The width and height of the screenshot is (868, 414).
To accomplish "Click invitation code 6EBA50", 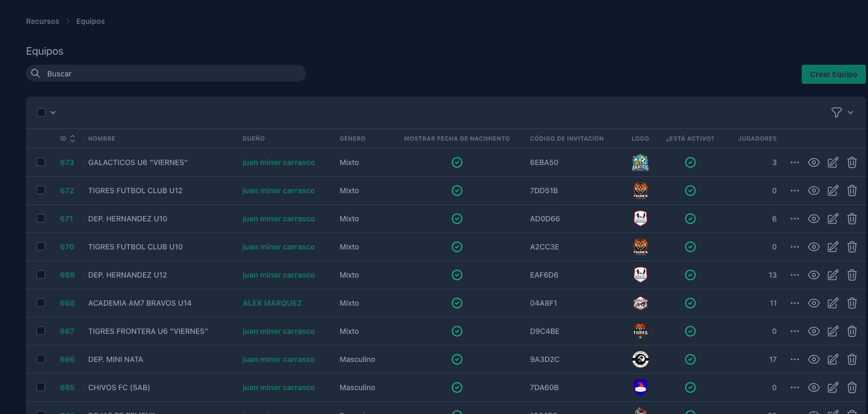I will [544, 162].
